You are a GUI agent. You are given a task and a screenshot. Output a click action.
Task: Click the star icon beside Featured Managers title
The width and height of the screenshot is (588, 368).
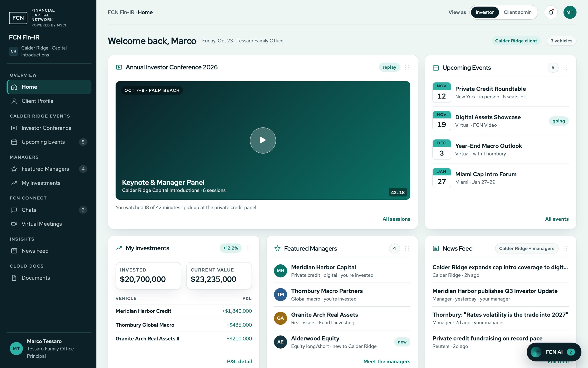click(277, 249)
